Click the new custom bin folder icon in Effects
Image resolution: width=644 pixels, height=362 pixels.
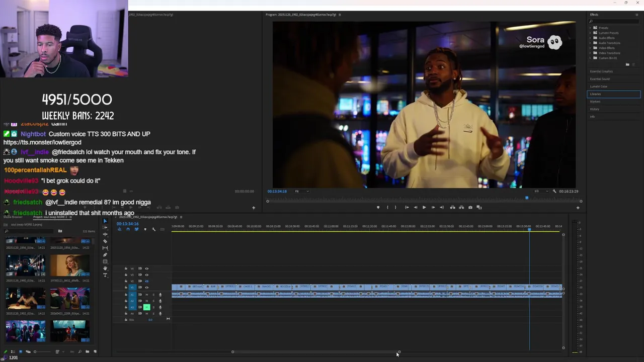coord(627,64)
